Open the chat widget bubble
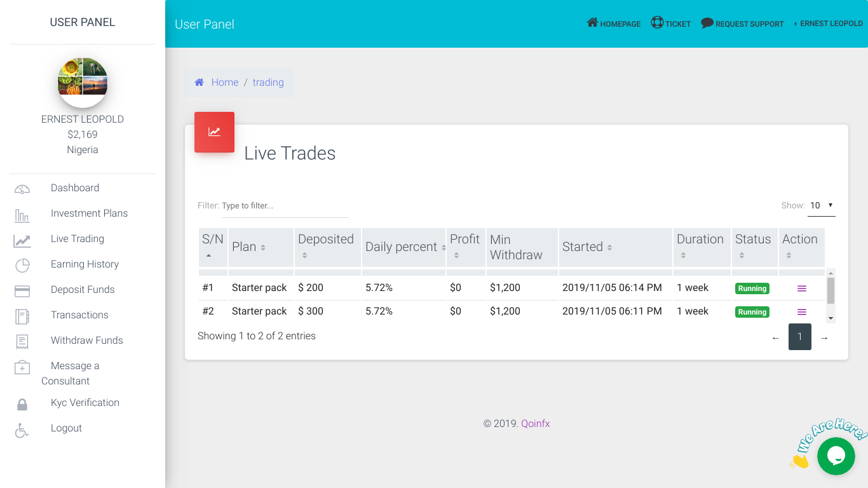Image resolution: width=868 pixels, height=488 pixels. 836,456
